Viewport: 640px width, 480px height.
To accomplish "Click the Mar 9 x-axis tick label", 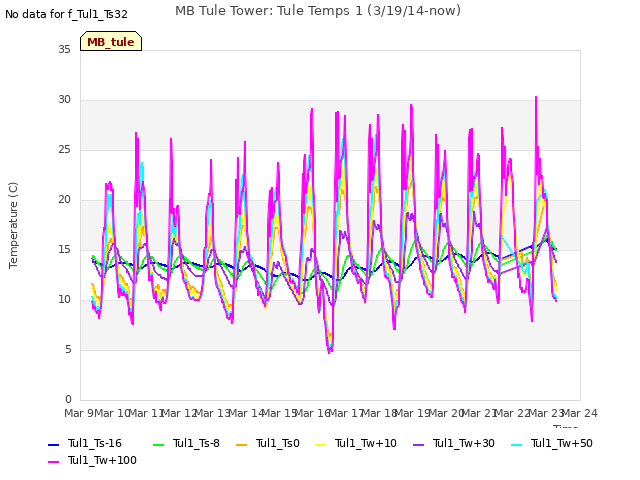I will 80,413.
